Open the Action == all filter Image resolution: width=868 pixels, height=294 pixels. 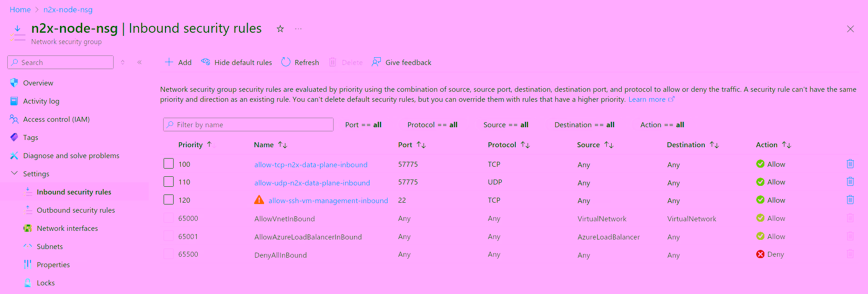[x=662, y=125]
